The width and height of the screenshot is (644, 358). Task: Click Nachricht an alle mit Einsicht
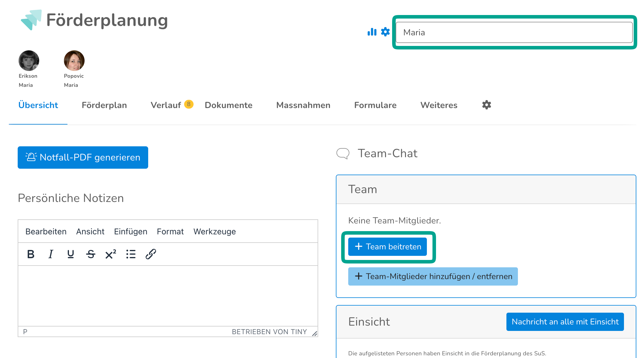pos(565,321)
